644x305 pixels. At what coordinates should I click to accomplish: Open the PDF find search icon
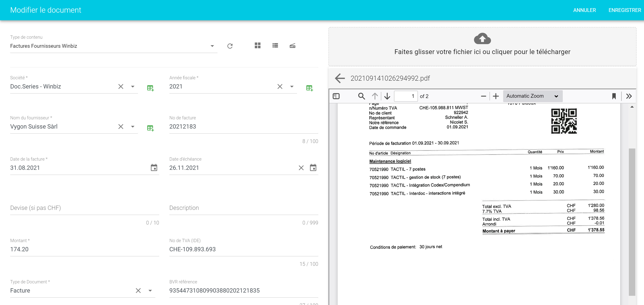(x=362, y=96)
